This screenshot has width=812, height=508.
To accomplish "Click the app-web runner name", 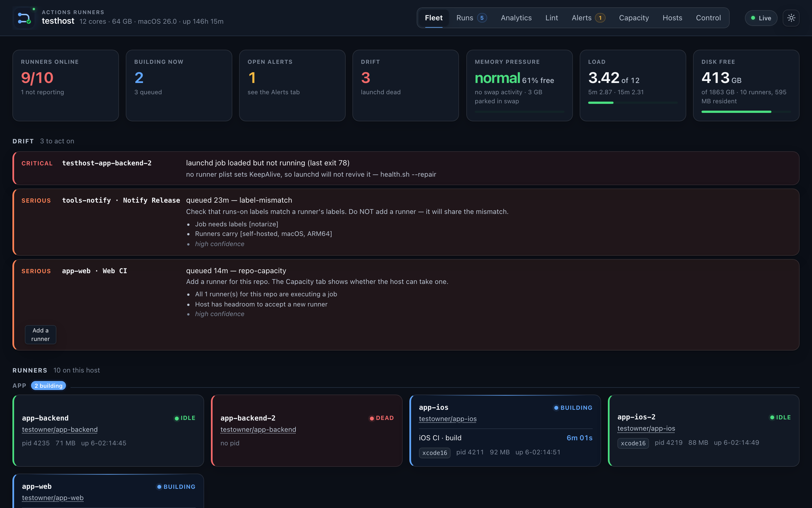I will click(37, 486).
